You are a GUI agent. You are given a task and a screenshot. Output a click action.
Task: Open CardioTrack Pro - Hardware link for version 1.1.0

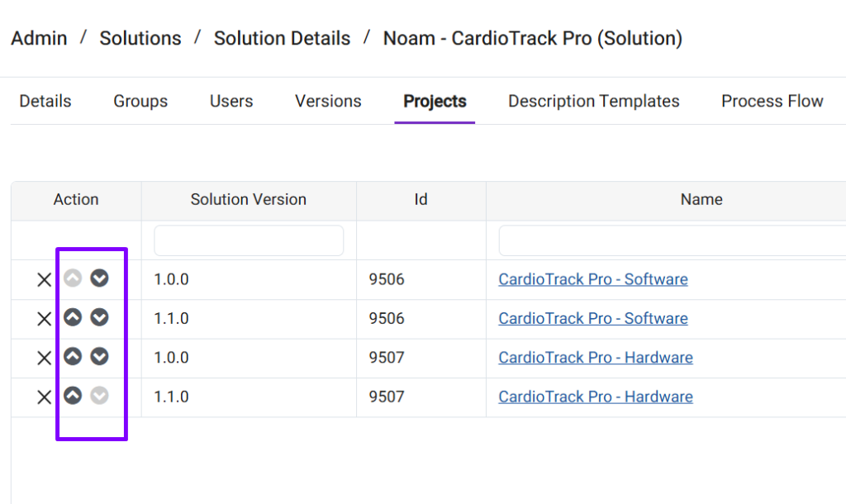595,397
